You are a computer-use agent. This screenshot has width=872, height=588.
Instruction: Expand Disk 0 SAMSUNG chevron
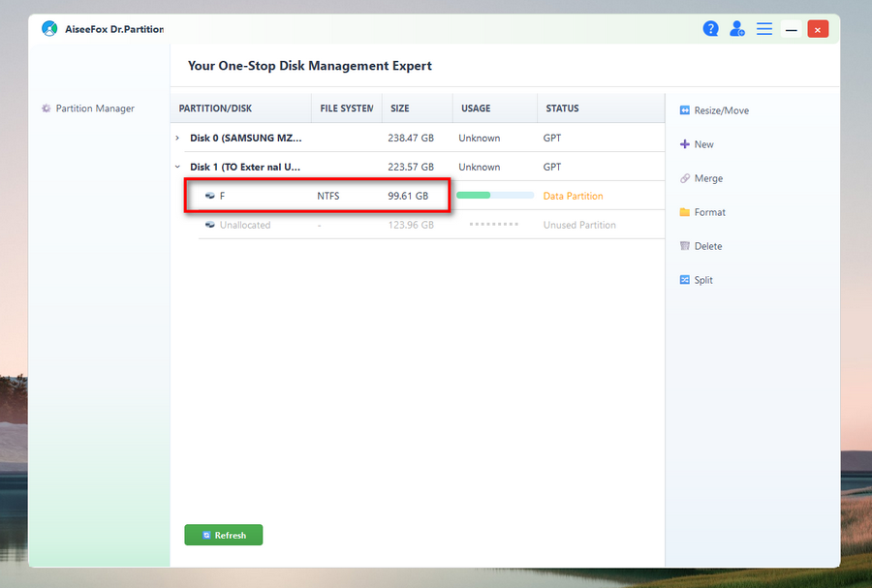[177, 138]
